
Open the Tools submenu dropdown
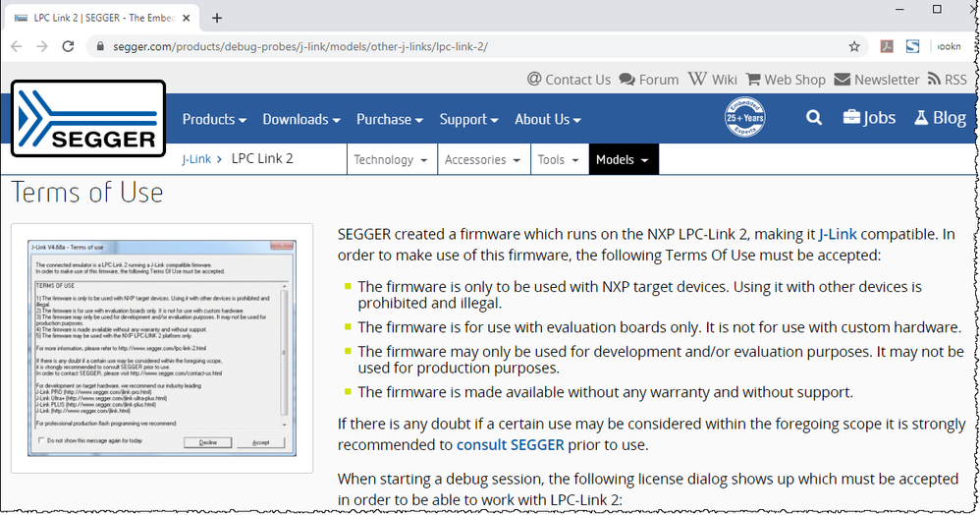pos(559,159)
